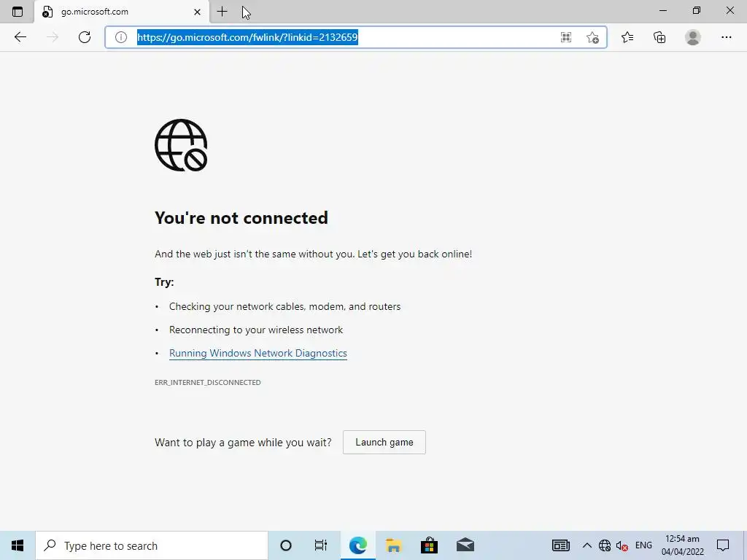
Task: Select the go.microsoft.com tab
Action: coord(122,12)
